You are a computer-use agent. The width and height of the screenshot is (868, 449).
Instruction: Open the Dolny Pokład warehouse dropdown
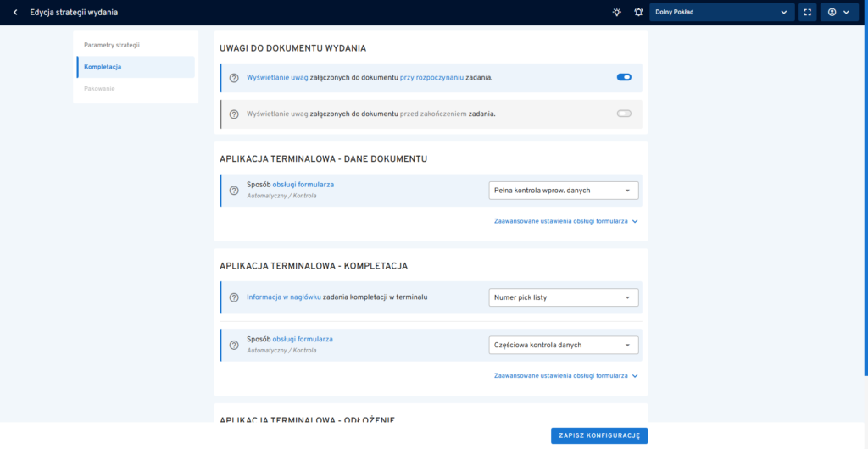pos(722,12)
